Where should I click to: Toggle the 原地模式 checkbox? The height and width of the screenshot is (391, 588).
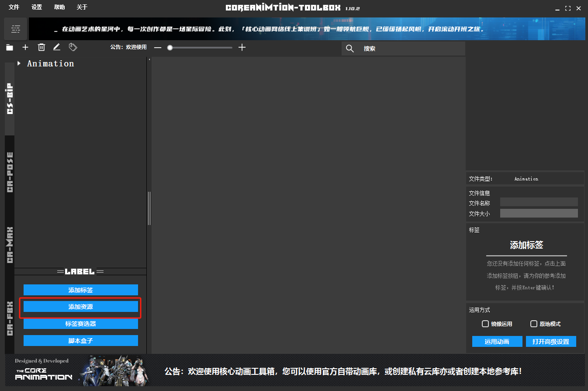tap(533, 324)
